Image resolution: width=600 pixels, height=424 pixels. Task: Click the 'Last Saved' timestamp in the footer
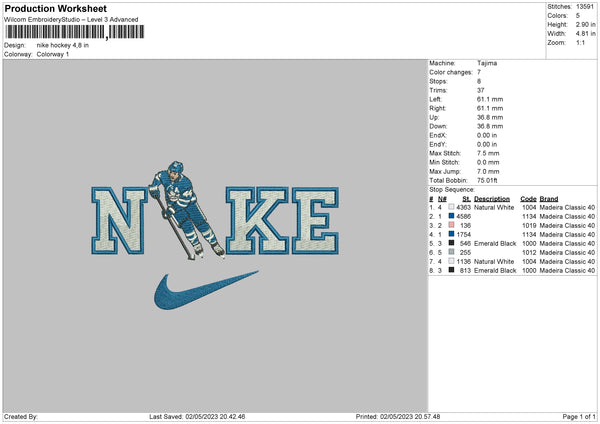pos(197,416)
